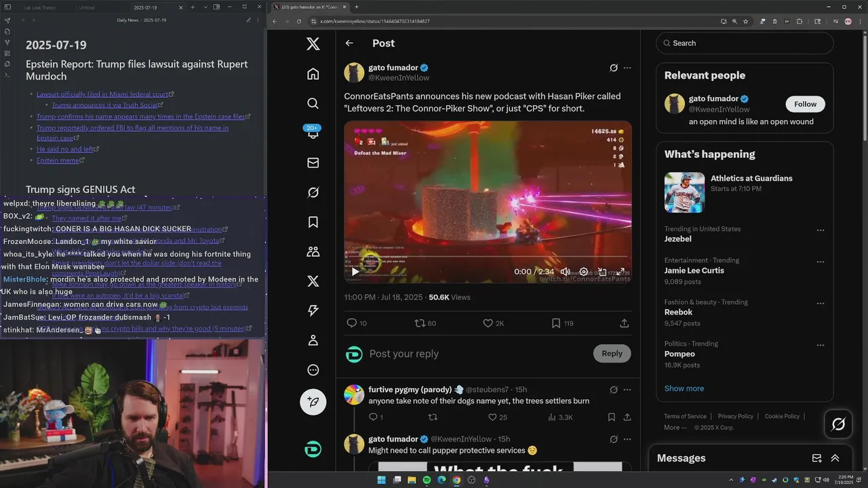Go back using Post header arrow

(x=349, y=43)
